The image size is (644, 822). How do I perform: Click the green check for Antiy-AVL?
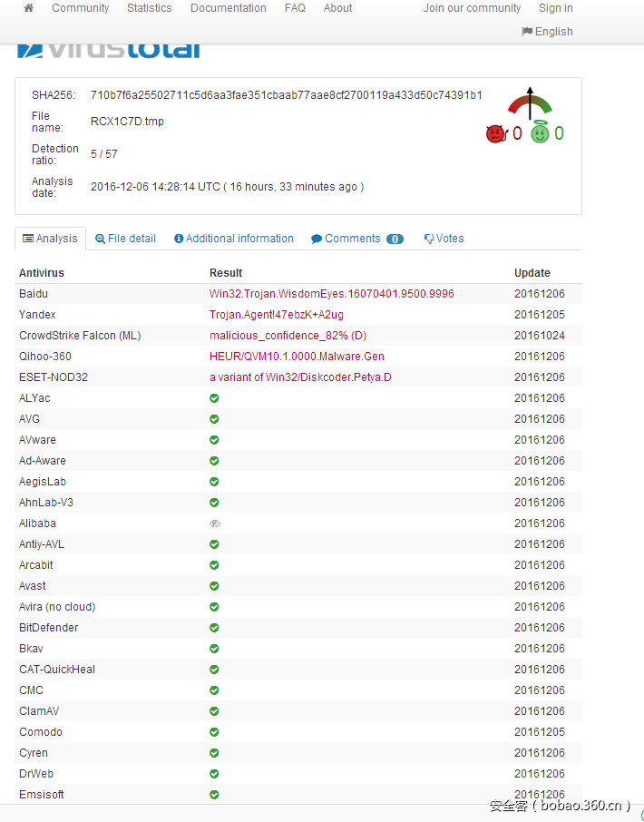[214, 544]
